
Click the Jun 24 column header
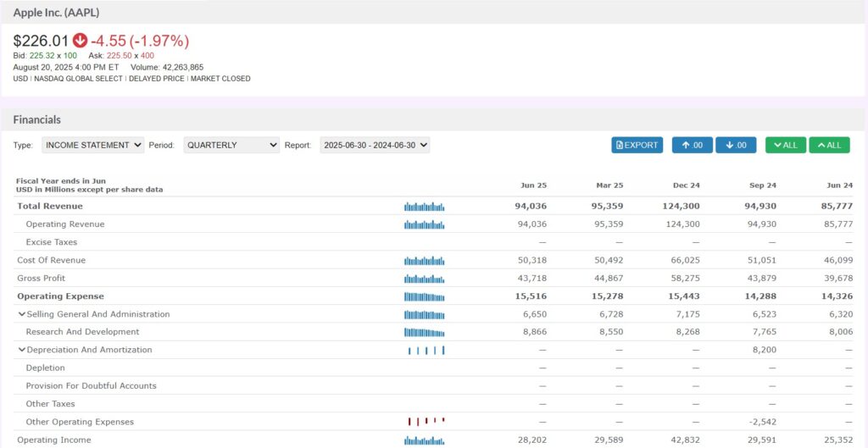pyautogui.click(x=840, y=185)
